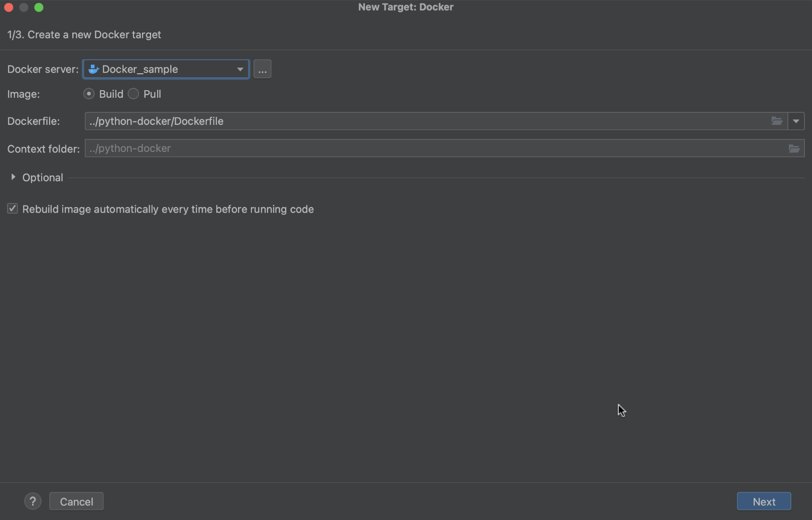Proceed with the Next button
812x520 pixels.
763,501
